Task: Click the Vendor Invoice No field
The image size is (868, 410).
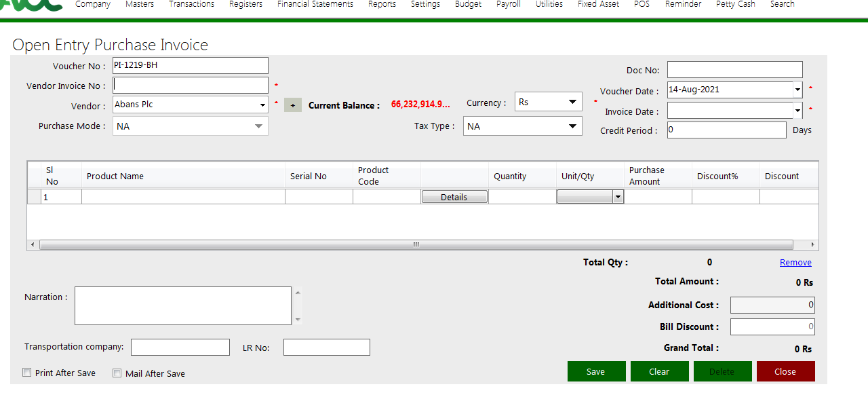Action: [191, 86]
